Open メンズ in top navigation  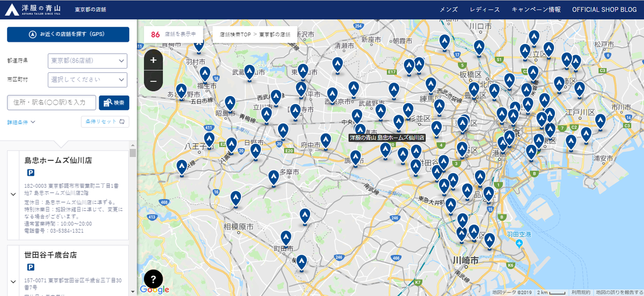tap(449, 10)
